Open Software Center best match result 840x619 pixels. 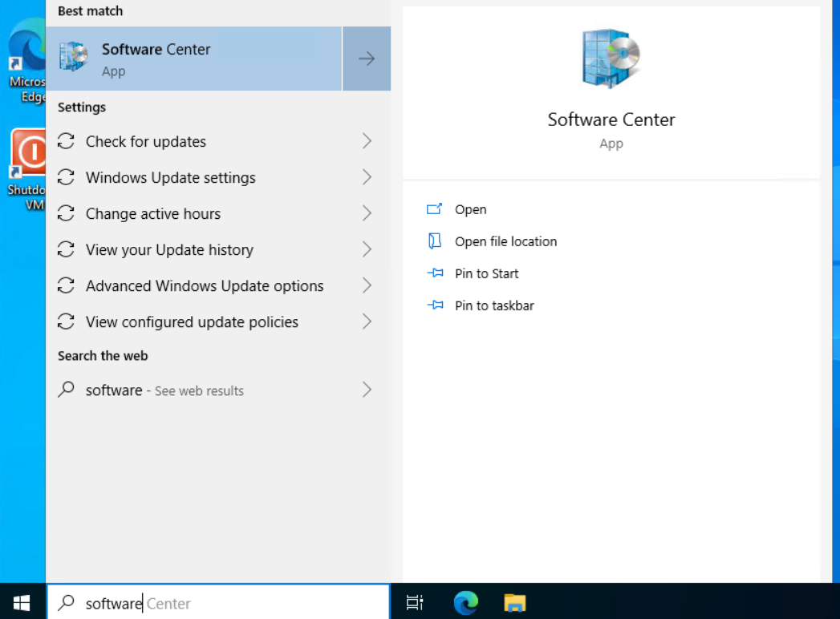pos(194,59)
